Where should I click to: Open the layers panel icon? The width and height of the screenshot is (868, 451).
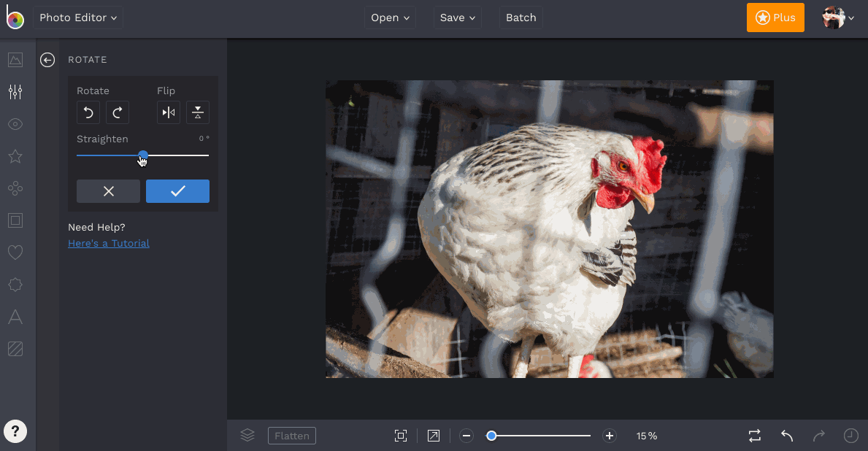click(x=247, y=436)
